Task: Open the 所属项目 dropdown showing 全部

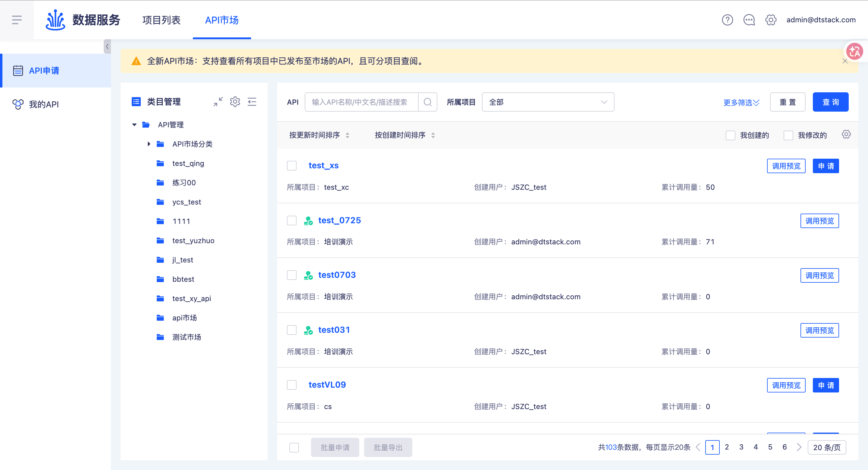Action: click(548, 102)
